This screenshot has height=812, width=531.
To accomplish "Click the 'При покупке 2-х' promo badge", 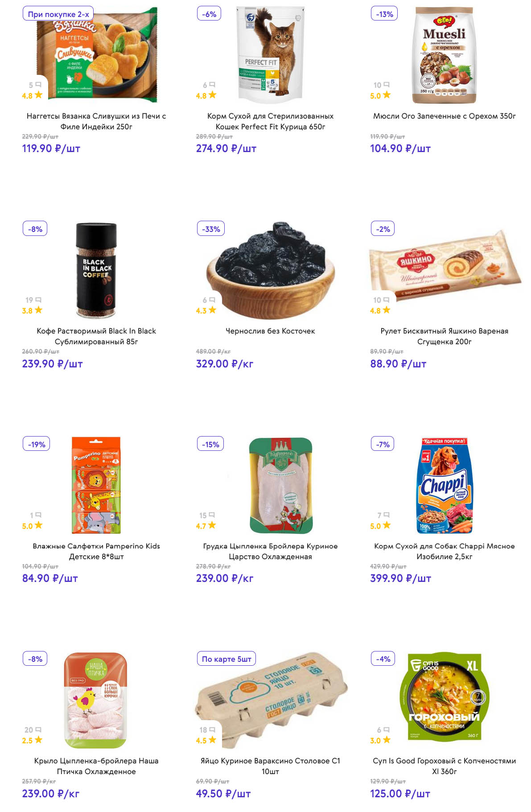I will pos(58,14).
